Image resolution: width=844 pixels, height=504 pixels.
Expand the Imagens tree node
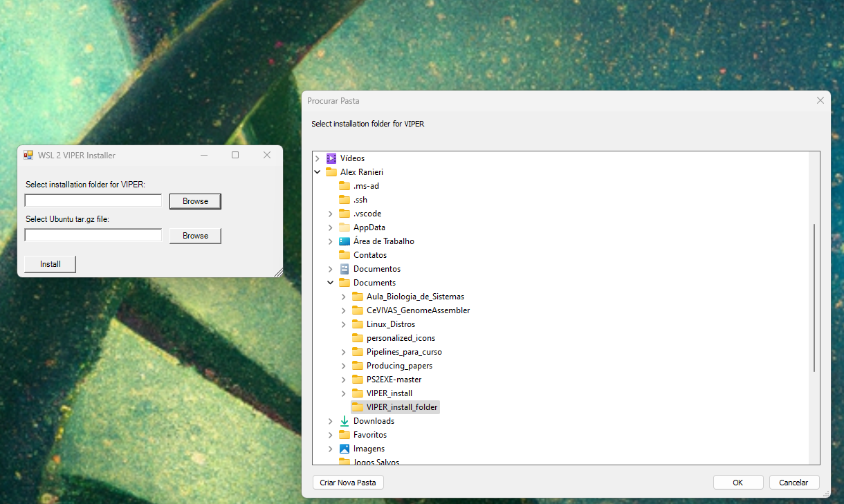pyautogui.click(x=331, y=449)
